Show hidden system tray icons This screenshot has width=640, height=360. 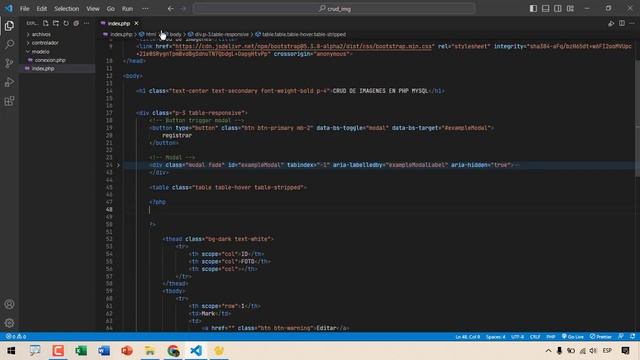click(548, 351)
